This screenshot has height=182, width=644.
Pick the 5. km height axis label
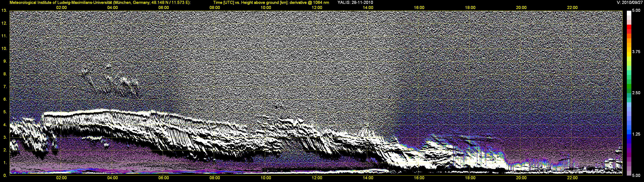point(5,112)
